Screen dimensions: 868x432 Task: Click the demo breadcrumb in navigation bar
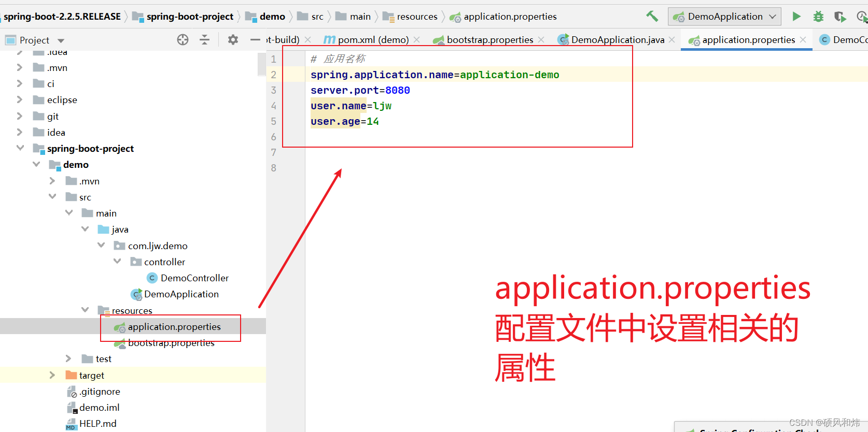[272, 17]
